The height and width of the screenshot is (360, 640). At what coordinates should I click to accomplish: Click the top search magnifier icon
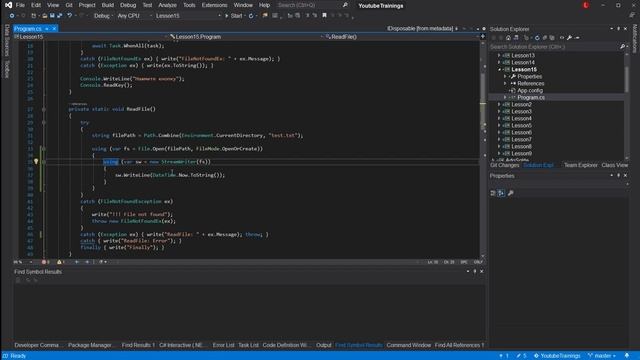click(x=345, y=5)
